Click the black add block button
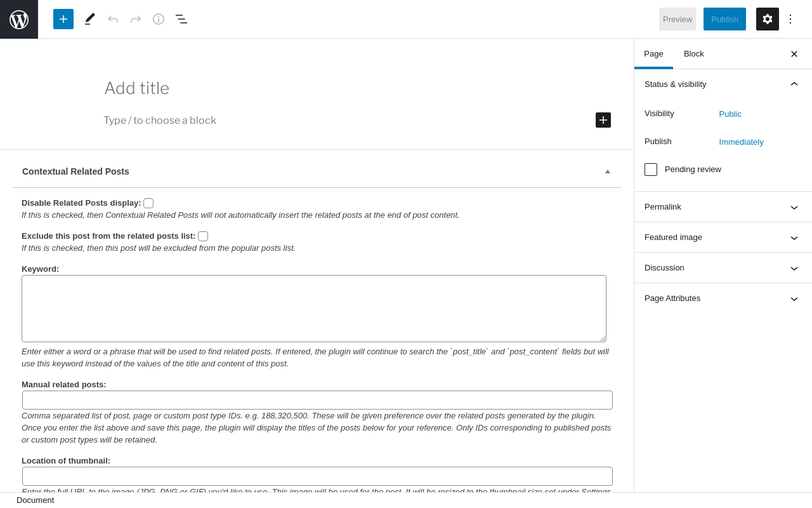Screen dimensions: 812x508 (x=603, y=120)
